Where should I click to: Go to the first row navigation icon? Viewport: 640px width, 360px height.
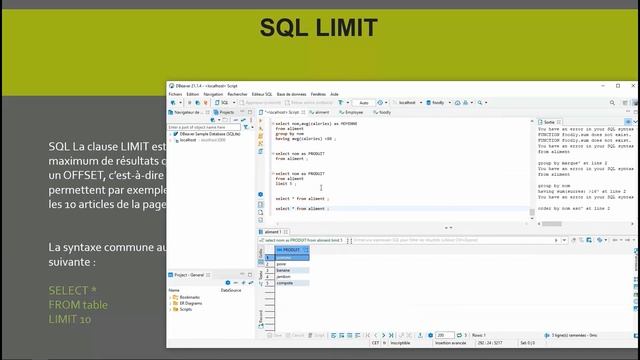(368, 336)
